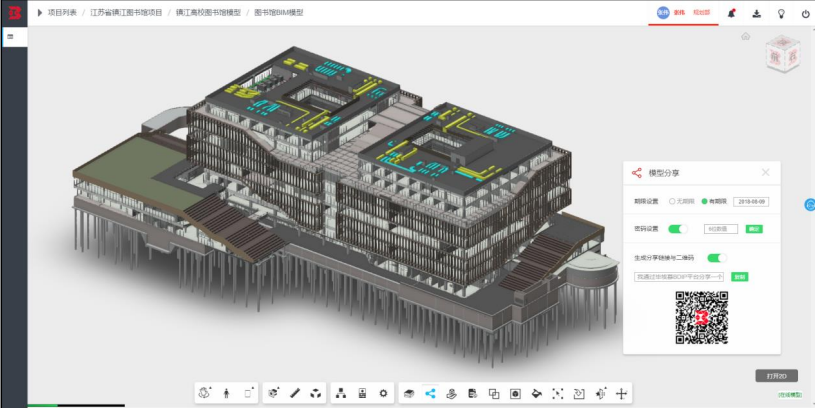
Task: Open 镇江高校图书馆模型 breadcrumb
Action: 208,13
